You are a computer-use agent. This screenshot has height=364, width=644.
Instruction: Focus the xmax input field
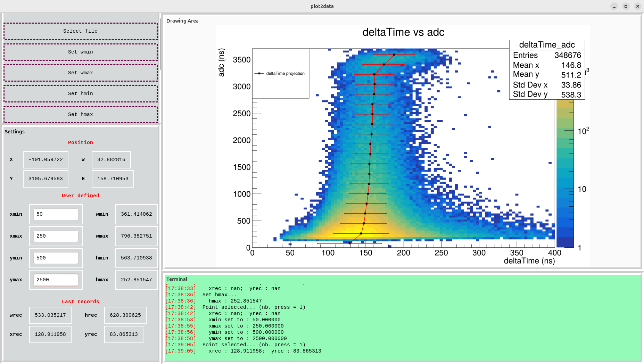point(56,236)
